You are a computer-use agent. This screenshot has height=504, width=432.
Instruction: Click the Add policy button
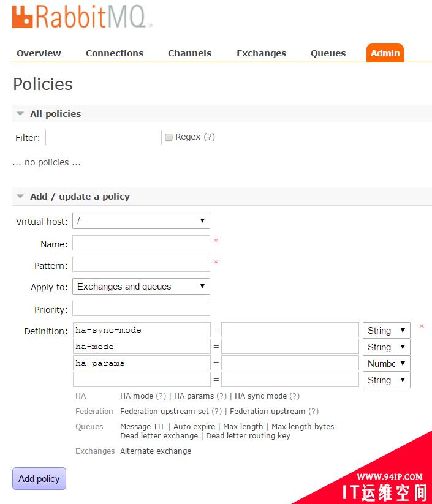[39, 479]
